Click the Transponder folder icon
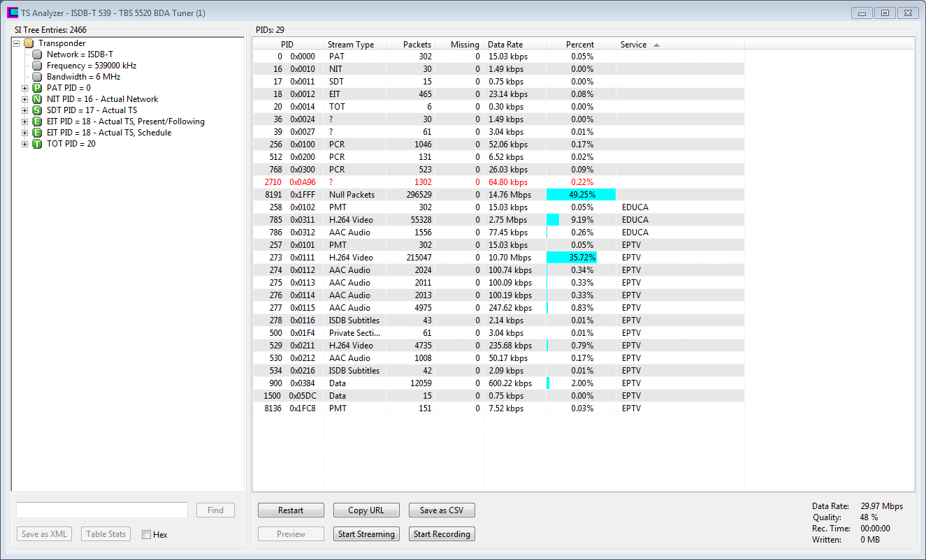This screenshot has width=926, height=560. (x=29, y=43)
